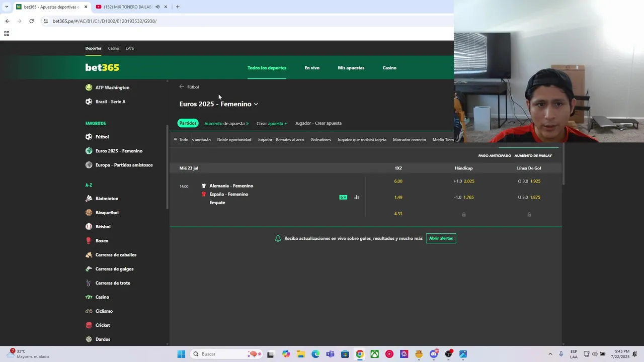Open Mis apuestas in the header

(351, 68)
